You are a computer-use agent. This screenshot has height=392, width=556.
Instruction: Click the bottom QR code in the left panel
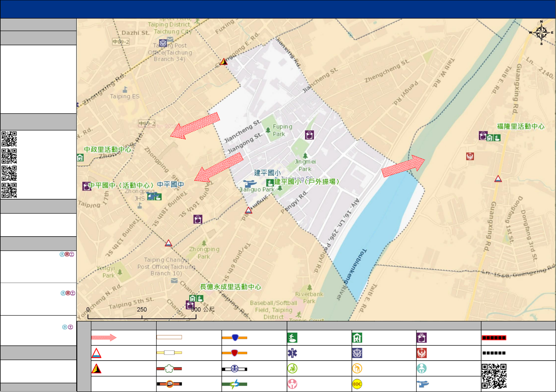[9, 190]
